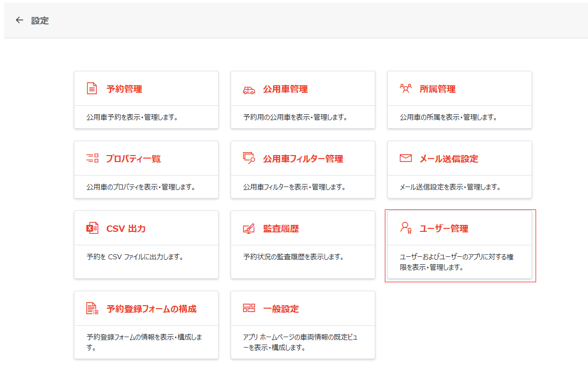The height and width of the screenshot is (374, 588).
Task: Open the ユーザー管理 title link
Action: tap(444, 228)
